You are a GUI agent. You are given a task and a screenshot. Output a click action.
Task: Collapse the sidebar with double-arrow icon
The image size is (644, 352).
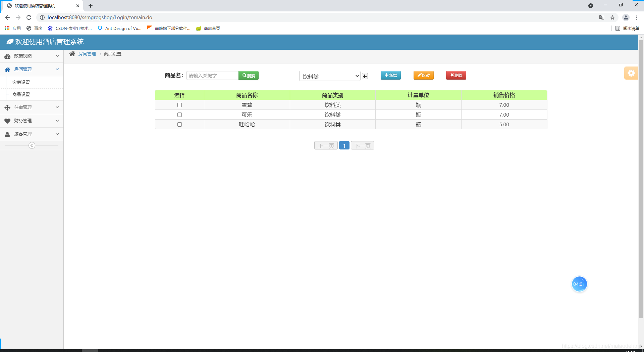[32, 145]
